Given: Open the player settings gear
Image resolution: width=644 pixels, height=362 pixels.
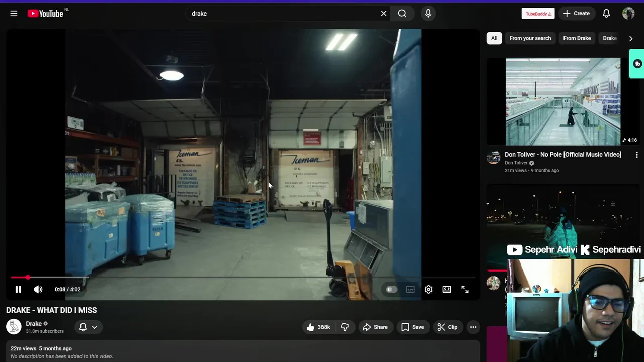Looking at the screenshot, I should click(x=428, y=289).
